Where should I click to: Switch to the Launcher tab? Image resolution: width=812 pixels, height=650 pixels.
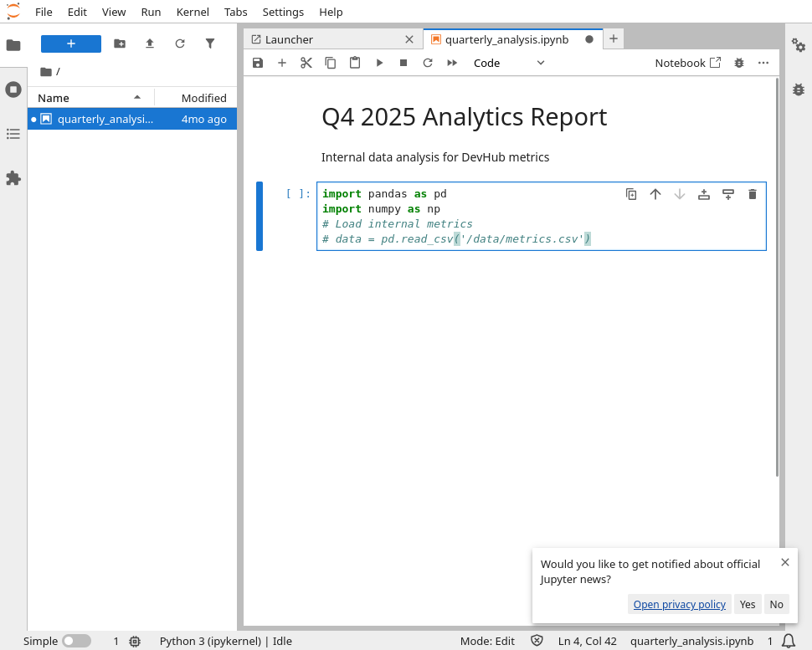point(333,39)
